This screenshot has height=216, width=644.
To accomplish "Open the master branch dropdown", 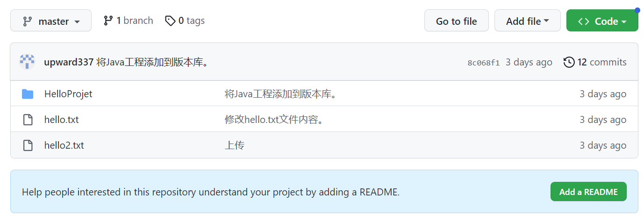I will click(51, 21).
